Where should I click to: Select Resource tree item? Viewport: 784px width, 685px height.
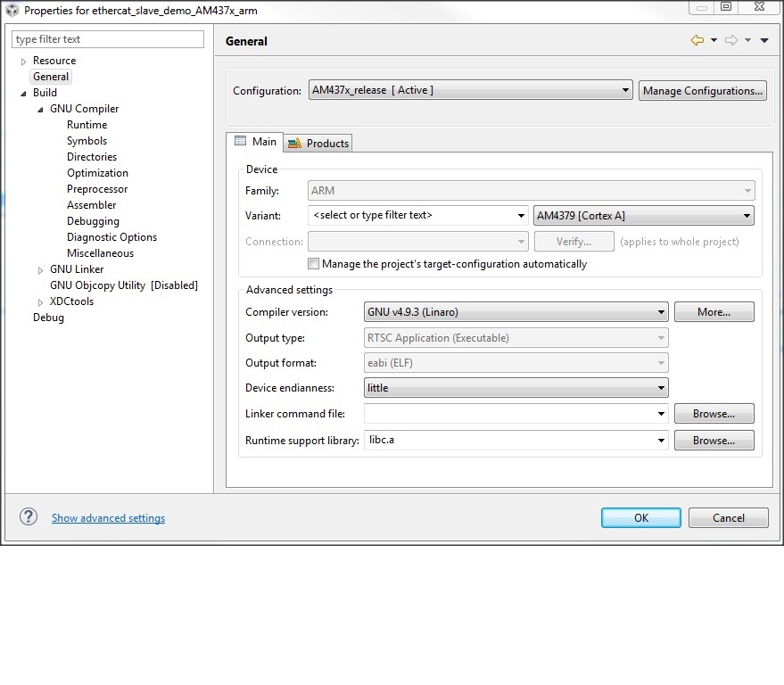tap(54, 61)
